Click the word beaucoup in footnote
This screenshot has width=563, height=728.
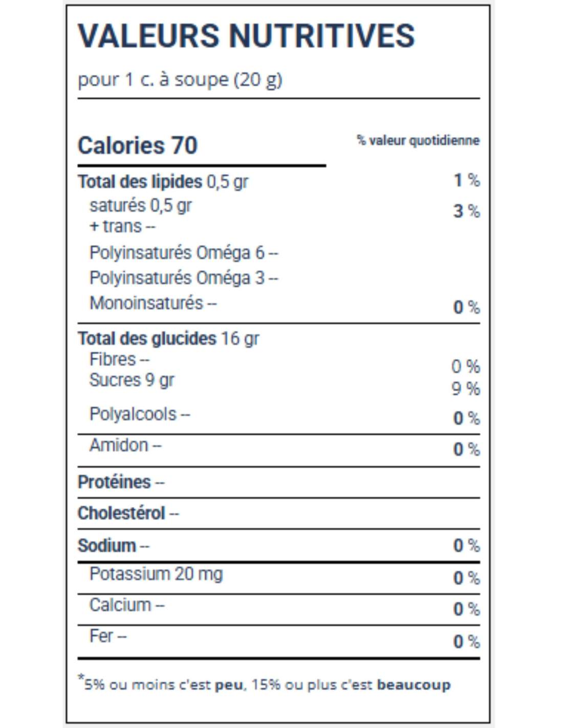pyautogui.click(x=414, y=685)
